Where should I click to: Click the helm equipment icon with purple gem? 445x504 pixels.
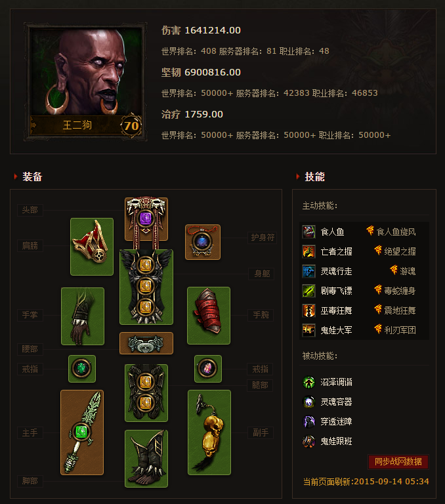tap(146, 219)
